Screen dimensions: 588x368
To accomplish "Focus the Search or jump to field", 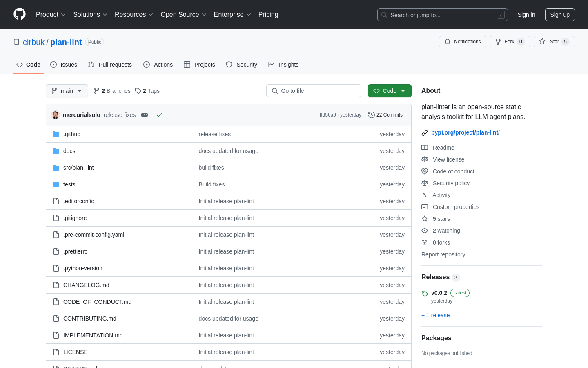I will [443, 15].
